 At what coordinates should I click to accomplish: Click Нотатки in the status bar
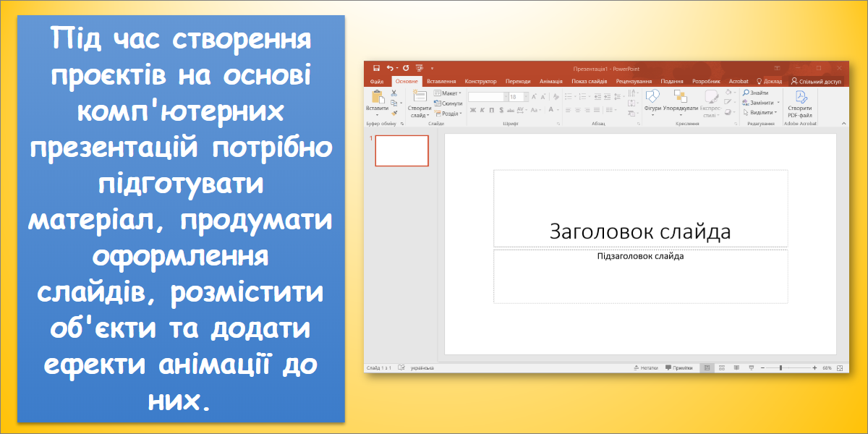click(645, 367)
